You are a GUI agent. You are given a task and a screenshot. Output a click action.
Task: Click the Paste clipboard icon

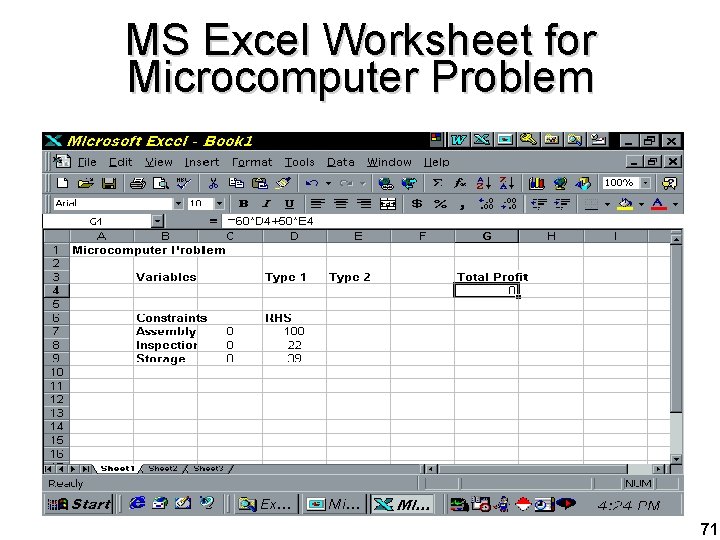tap(259, 183)
